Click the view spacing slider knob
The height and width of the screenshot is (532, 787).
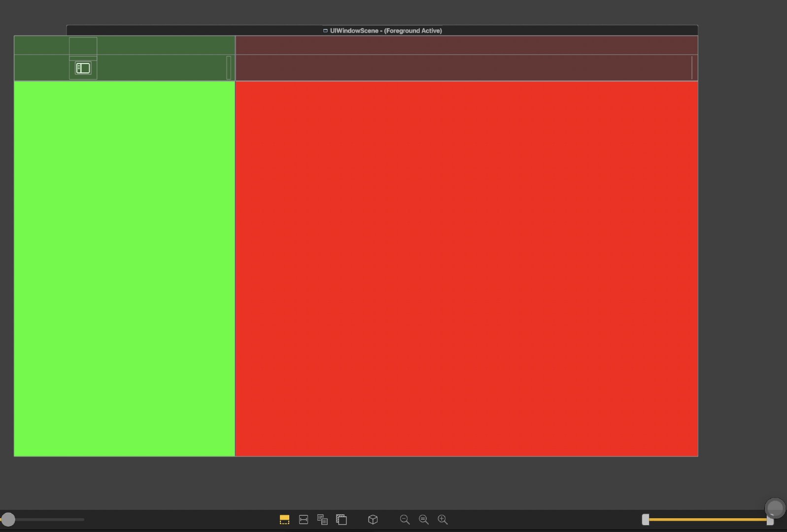8,519
